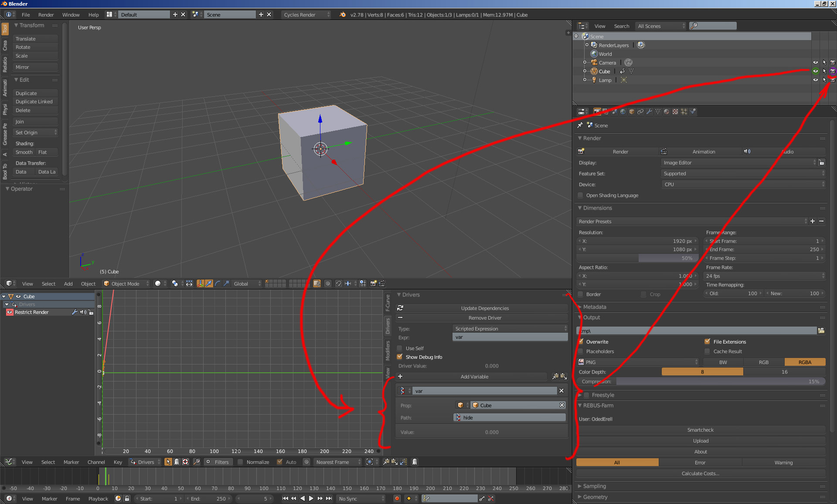Click the record button in the timeline header
This screenshot has height=504, width=837.
pos(397,498)
